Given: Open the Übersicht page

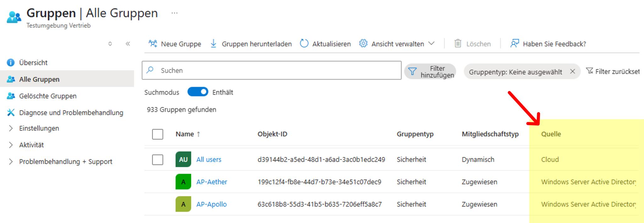Looking at the screenshot, I should 33,63.
